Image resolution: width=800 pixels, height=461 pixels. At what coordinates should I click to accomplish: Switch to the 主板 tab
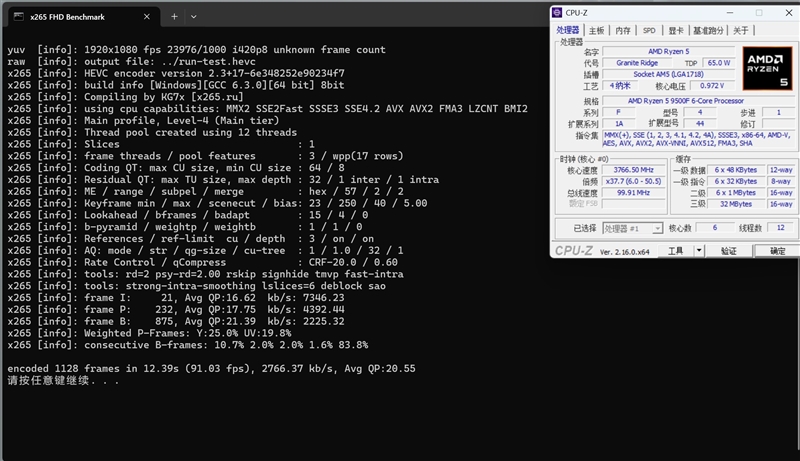(x=596, y=31)
